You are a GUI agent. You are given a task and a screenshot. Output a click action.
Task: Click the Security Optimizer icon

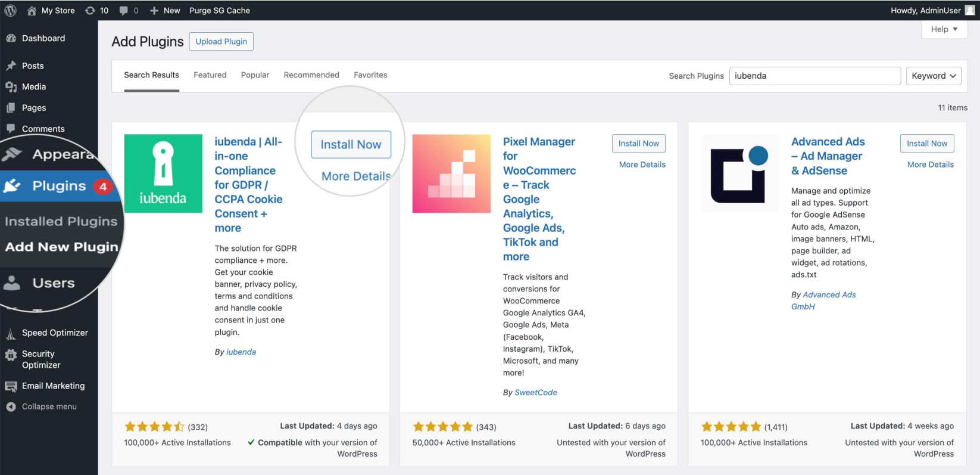pos(11,355)
